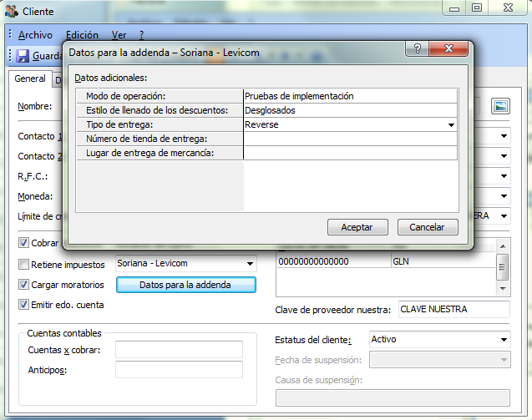532x420 pixels.
Task: Click the Modo de operación value cell
Action: coord(351,96)
